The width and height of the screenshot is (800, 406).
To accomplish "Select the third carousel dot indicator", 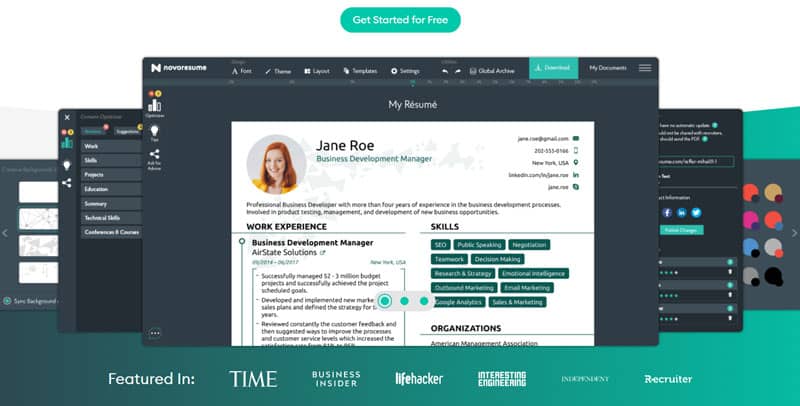I will 424,301.
